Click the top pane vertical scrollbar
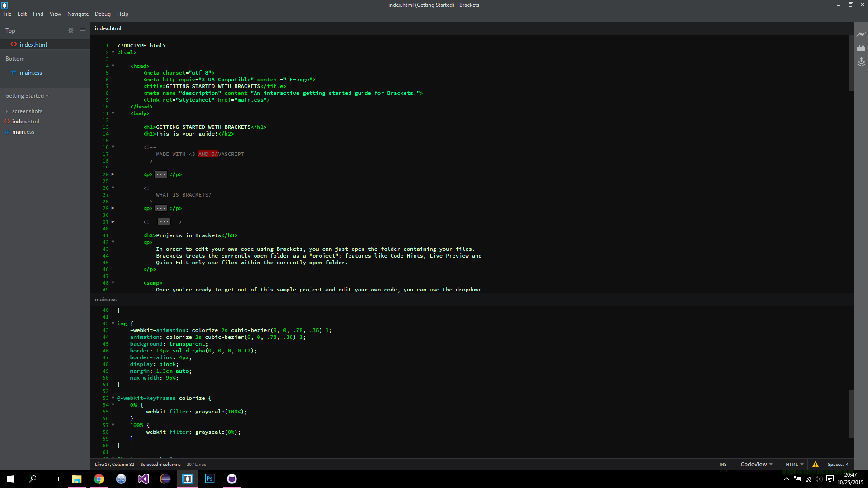 [851, 63]
